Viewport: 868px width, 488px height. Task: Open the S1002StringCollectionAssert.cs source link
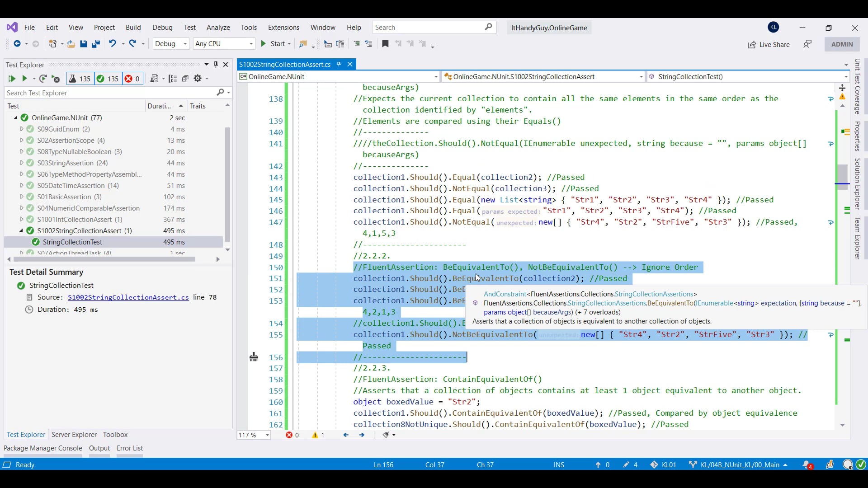pyautogui.click(x=128, y=297)
